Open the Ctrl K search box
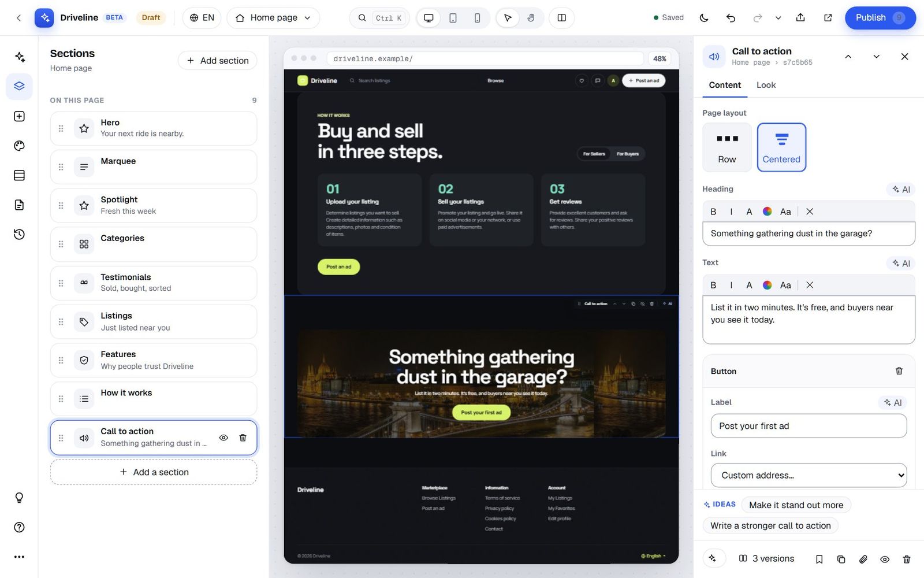Screen dimensions: 924x578 coord(379,18)
